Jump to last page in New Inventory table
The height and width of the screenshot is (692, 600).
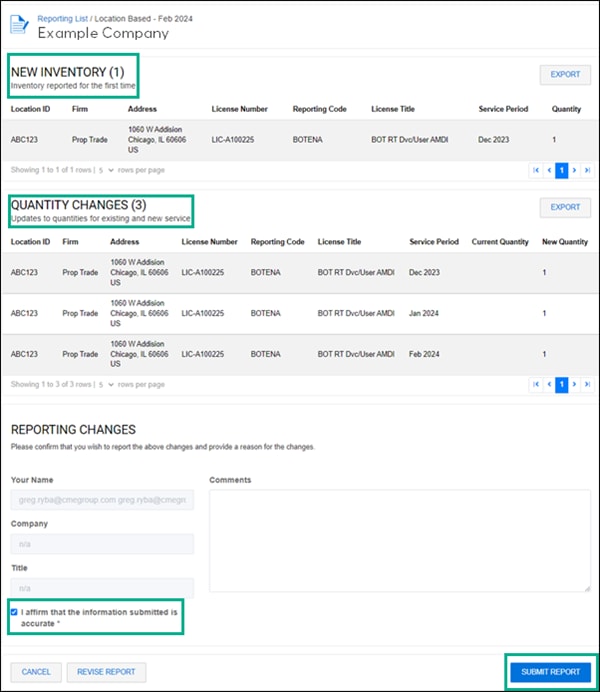pyautogui.click(x=587, y=171)
